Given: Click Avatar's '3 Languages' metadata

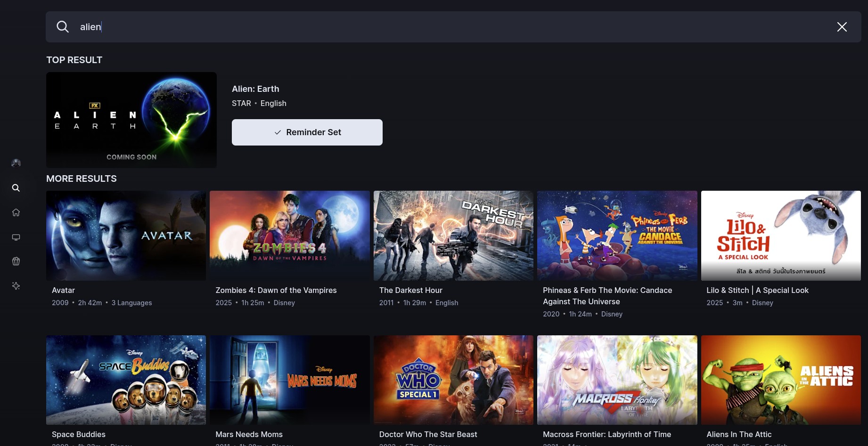Looking at the screenshot, I should [x=132, y=303].
